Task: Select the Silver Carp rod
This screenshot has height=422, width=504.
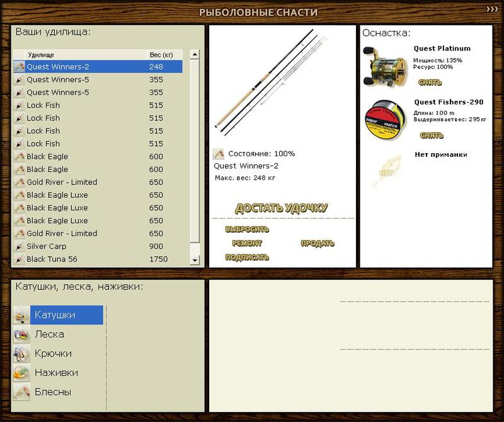Action: (98, 246)
